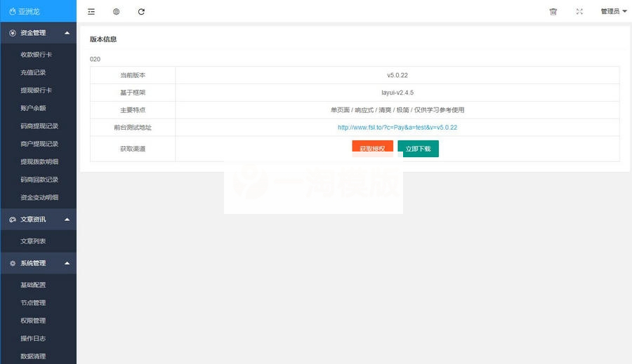The height and width of the screenshot is (364, 632).
Task: Select 充值记录 menu item
Action: tap(33, 72)
